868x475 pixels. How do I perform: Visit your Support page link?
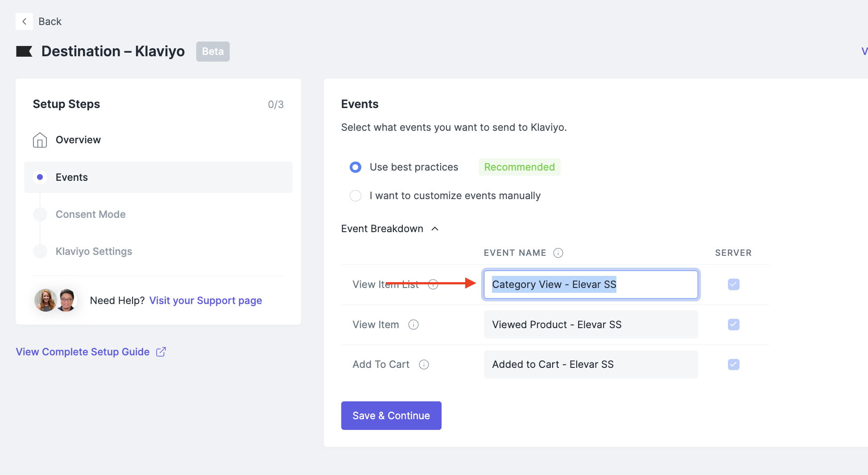click(206, 300)
